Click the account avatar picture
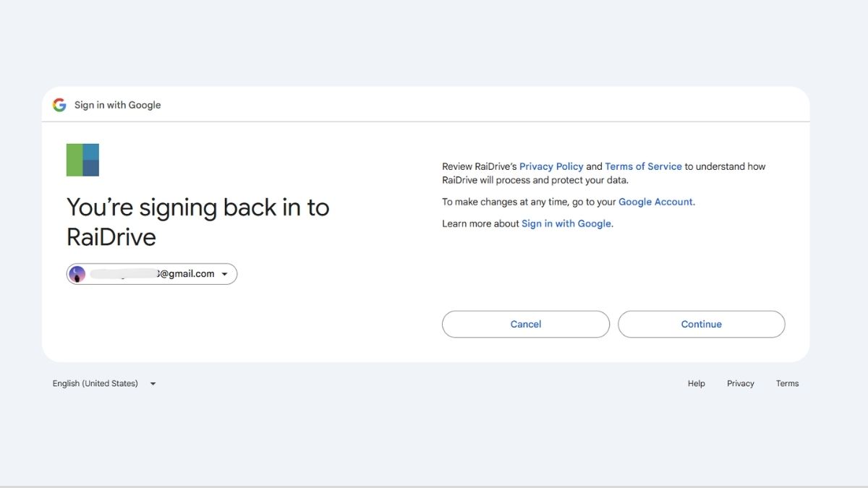 77,274
